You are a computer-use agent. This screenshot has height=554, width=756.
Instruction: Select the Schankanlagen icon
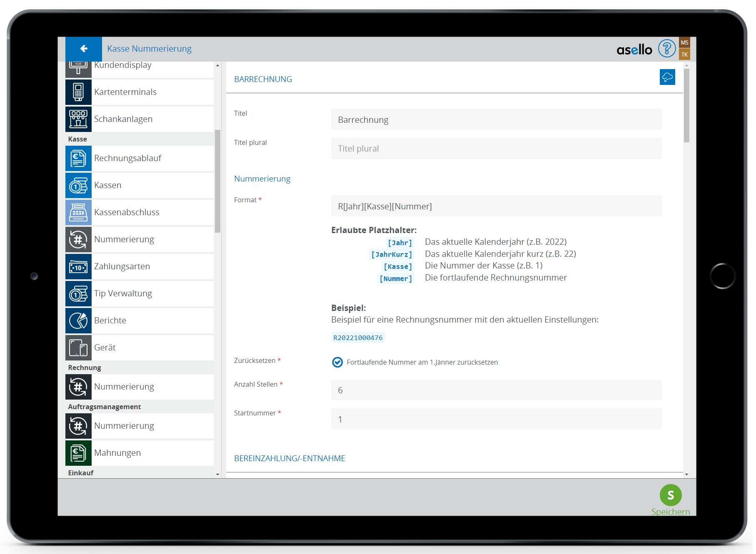[x=78, y=119]
